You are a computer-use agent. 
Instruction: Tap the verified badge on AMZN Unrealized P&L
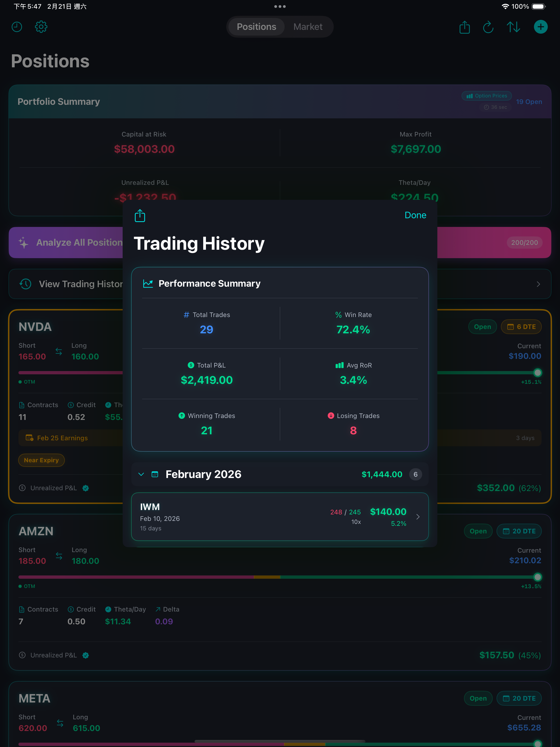pyautogui.click(x=86, y=655)
